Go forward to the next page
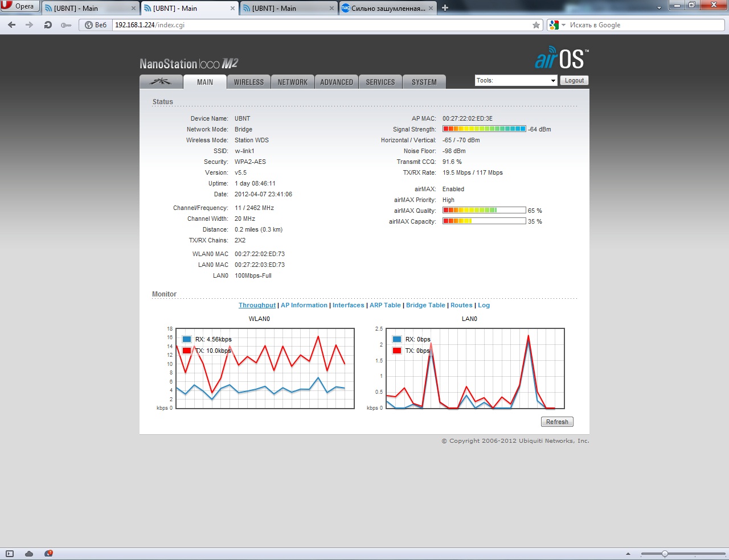 [x=30, y=25]
